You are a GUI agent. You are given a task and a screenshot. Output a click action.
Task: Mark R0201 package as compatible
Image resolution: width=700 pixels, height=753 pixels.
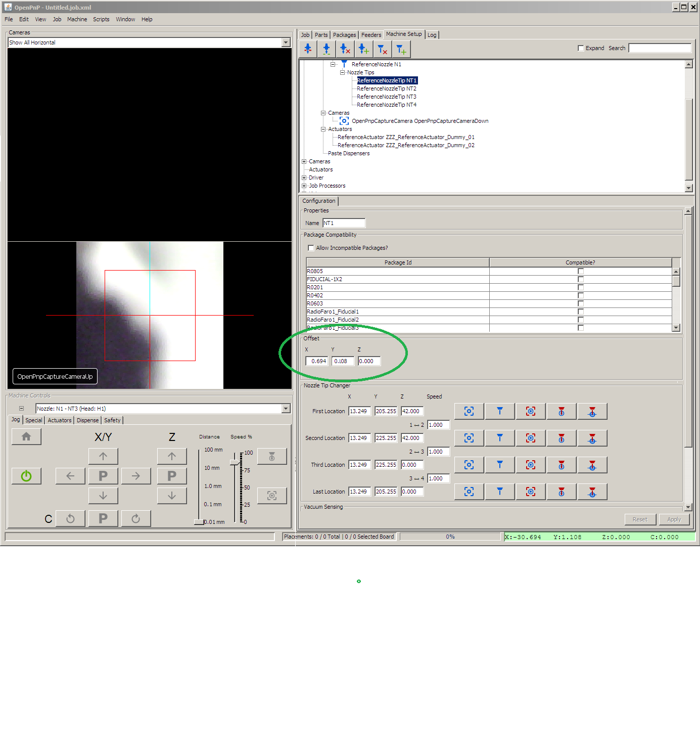581,287
